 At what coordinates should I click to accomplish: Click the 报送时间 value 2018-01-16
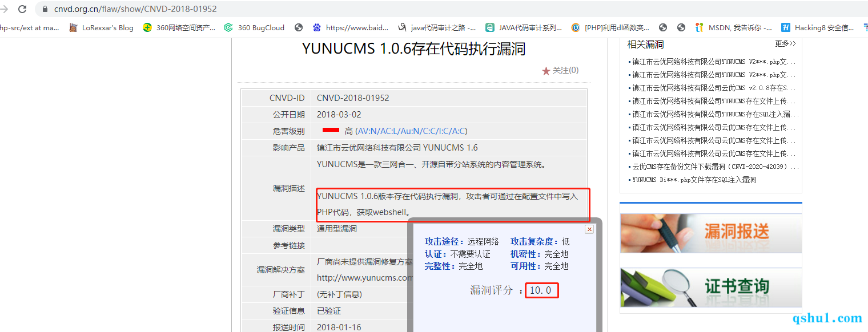click(339, 327)
